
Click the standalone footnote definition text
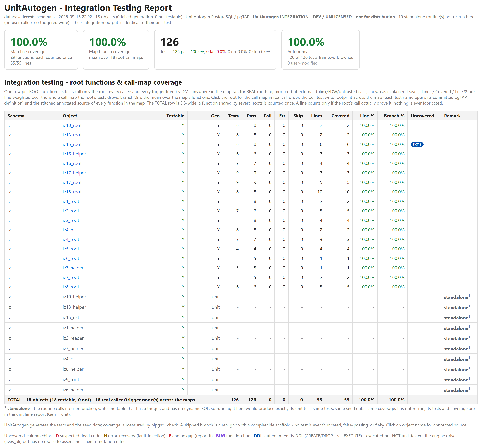[x=240, y=411]
